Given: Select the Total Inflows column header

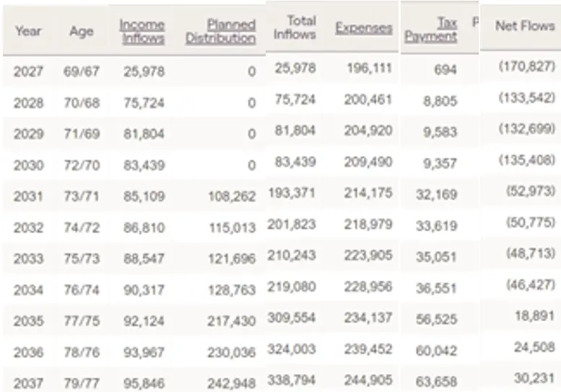Looking at the screenshot, I should point(295,27).
